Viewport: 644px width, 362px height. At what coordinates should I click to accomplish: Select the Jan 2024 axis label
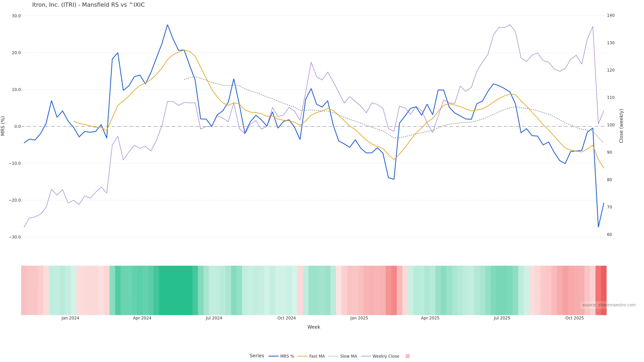pos(70,318)
